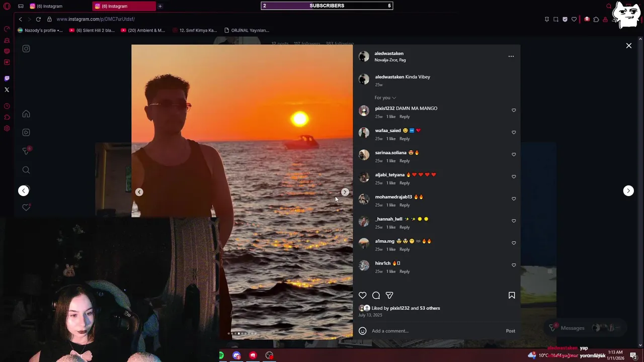The image size is (644, 362).
Task: Save the post with bookmark icon
Action: [512, 295]
